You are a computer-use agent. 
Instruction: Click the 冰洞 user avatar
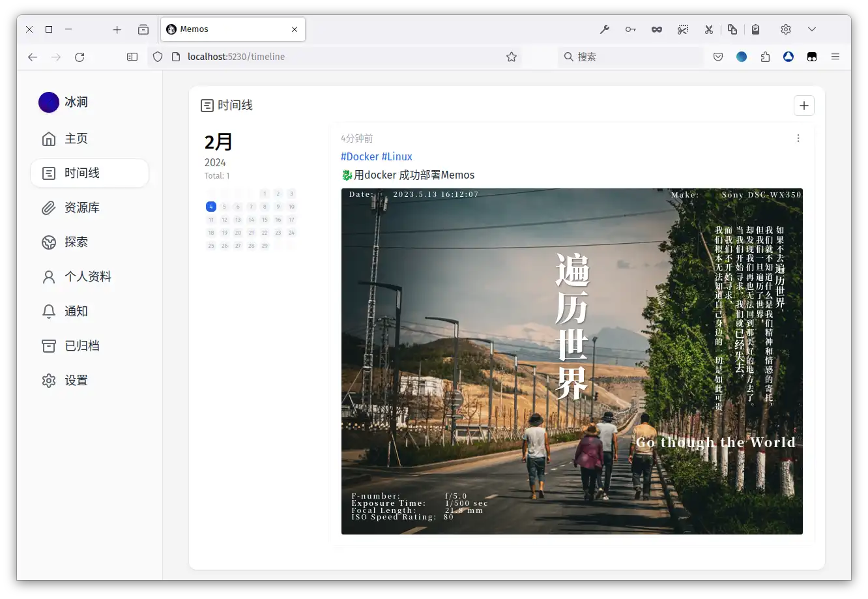[x=49, y=102]
